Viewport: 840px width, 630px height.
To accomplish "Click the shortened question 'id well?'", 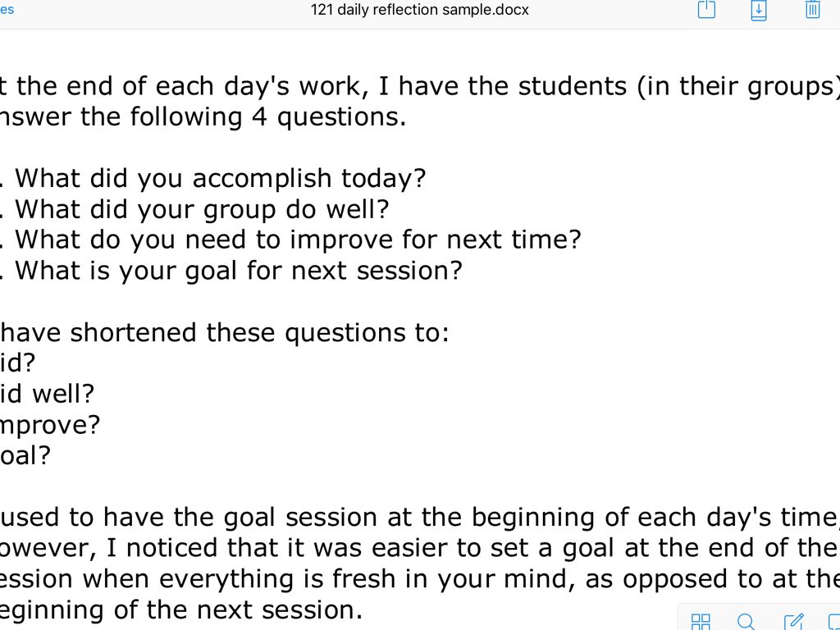I will (47, 394).
